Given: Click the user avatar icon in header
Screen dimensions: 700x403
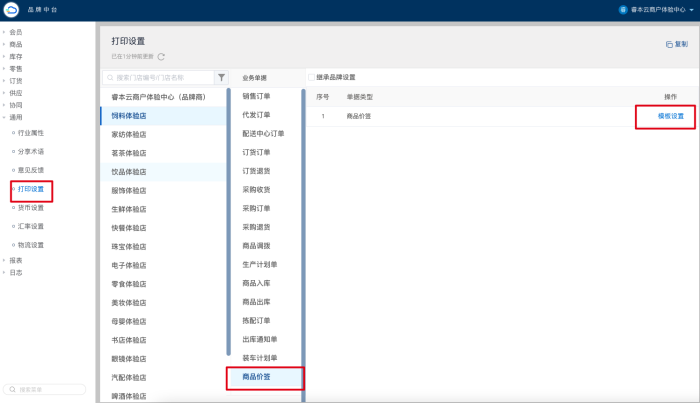Looking at the screenshot, I should (x=622, y=9).
